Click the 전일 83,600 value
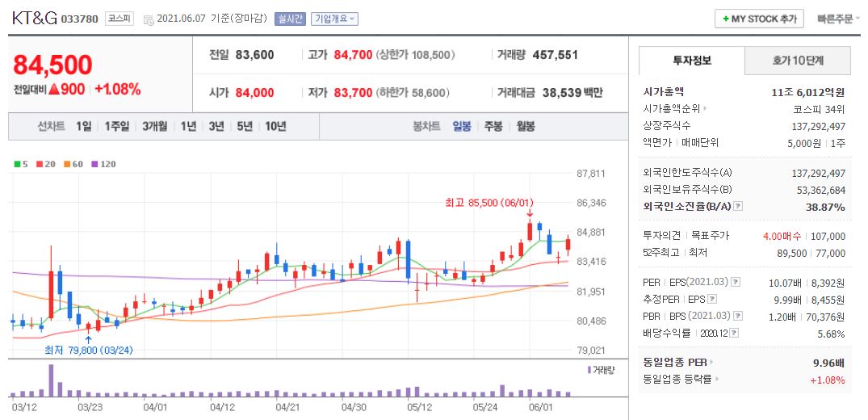 tap(254, 55)
